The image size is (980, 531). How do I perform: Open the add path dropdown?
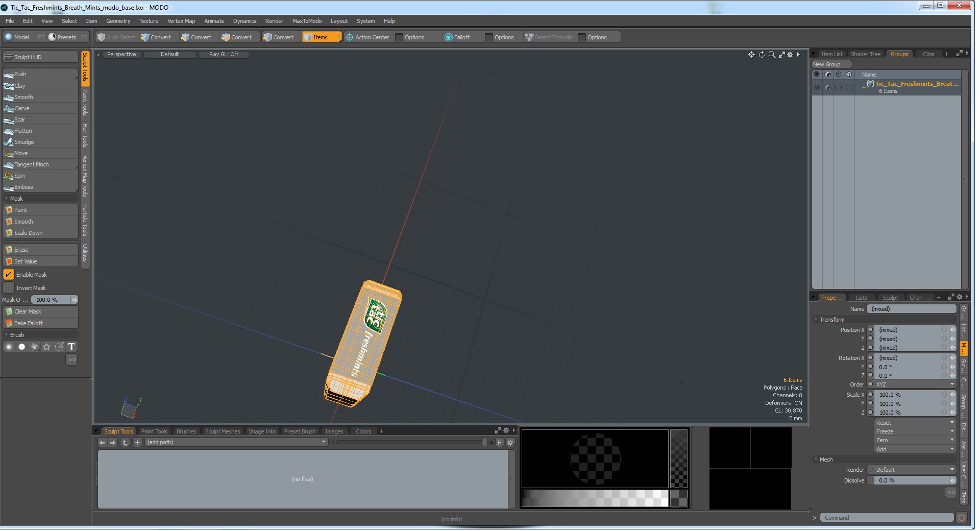[236, 443]
